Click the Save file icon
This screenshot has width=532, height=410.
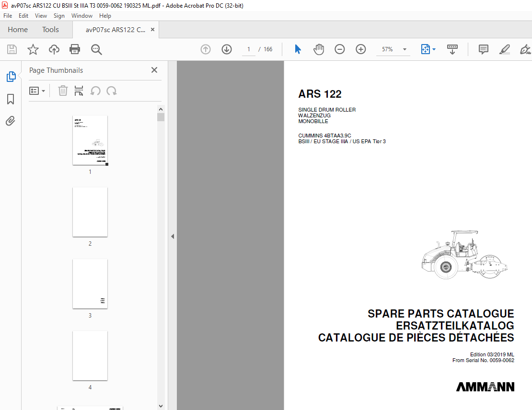pos(12,49)
